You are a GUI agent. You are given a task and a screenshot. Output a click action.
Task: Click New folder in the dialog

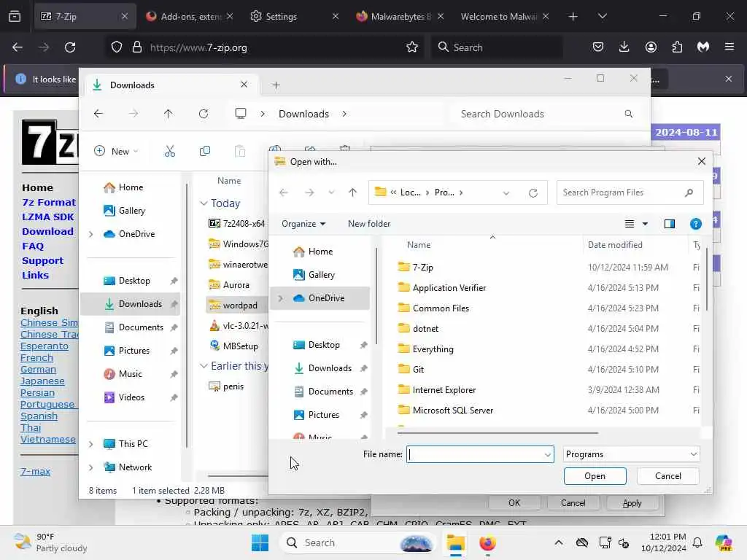click(x=369, y=224)
